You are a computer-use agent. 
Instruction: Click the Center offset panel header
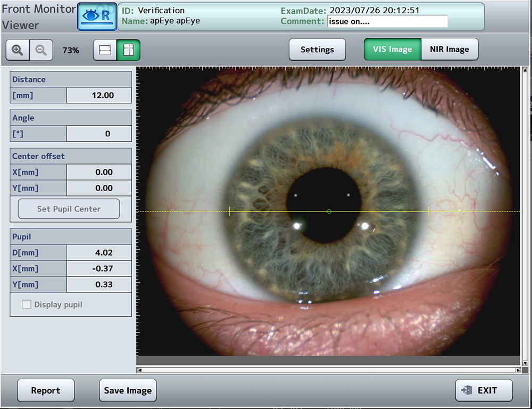[x=71, y=156]
